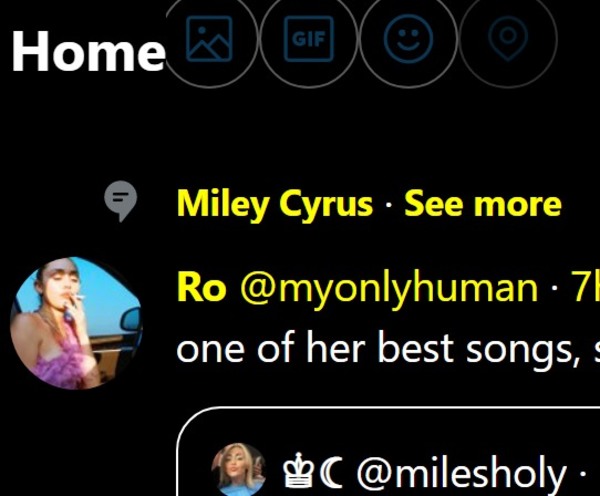
Task: Click the display name Ro
Action: (201, 288)
